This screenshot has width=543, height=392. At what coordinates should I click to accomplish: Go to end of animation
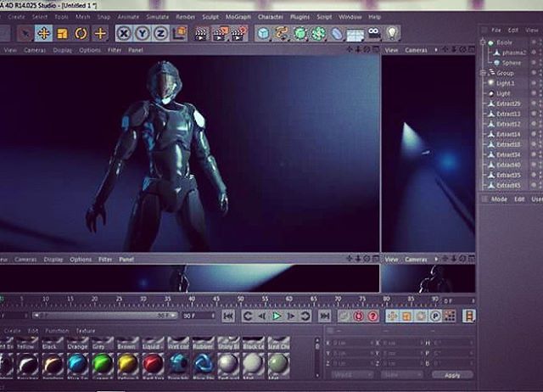pos(325,316)
